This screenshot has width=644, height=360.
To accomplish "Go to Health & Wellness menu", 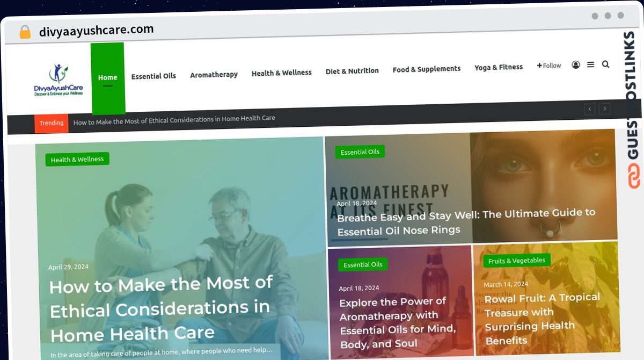I will pyautogui.click(x=282, y=73).
